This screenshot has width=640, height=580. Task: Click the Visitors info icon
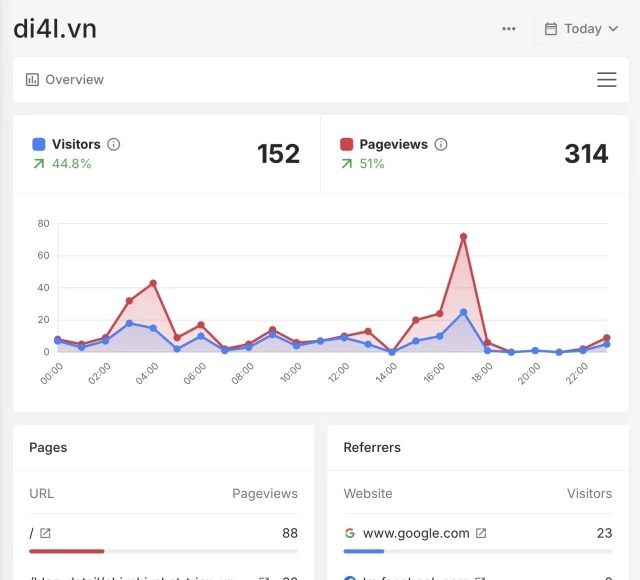tap(114, 144)
